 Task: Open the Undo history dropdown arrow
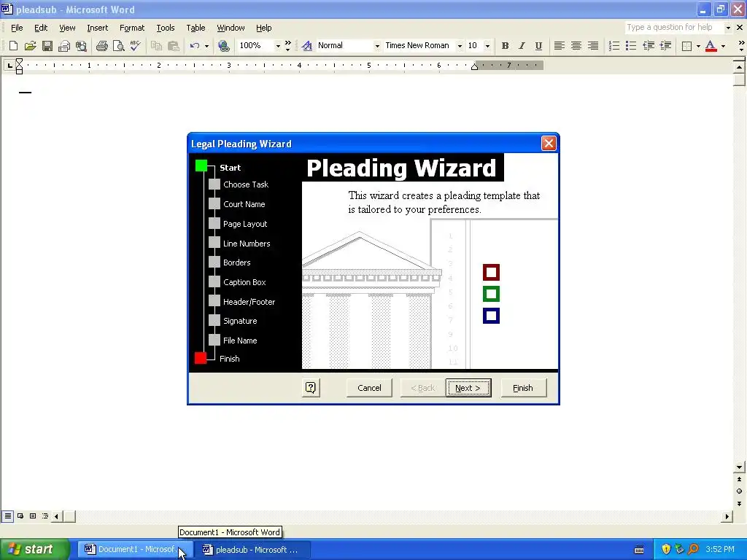click(206, 46)
